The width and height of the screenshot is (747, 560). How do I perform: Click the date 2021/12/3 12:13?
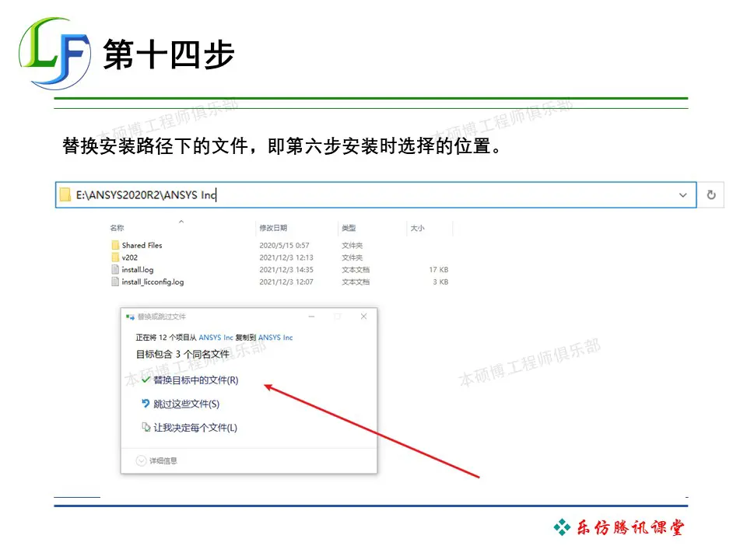click(x=286, y=257)
